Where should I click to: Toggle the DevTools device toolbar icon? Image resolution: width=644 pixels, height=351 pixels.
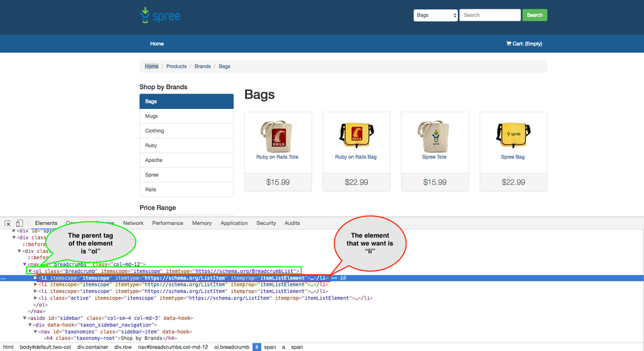coord(19,223)
